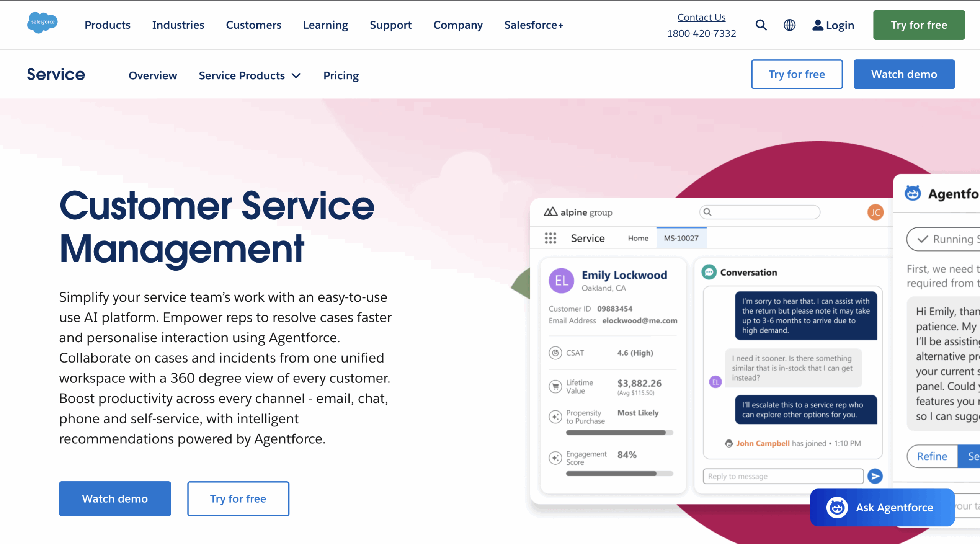Click the Agentforce robot icon in the panel

tap(913, 193)
